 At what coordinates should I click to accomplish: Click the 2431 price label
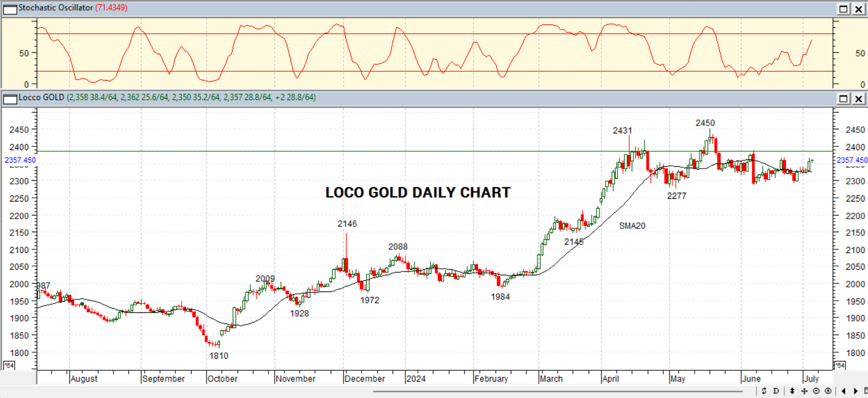tap(622, 131)
